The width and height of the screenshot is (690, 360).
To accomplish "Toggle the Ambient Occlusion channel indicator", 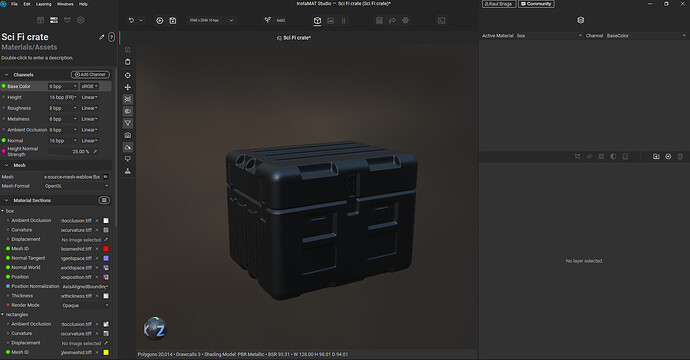I will 4,130.
